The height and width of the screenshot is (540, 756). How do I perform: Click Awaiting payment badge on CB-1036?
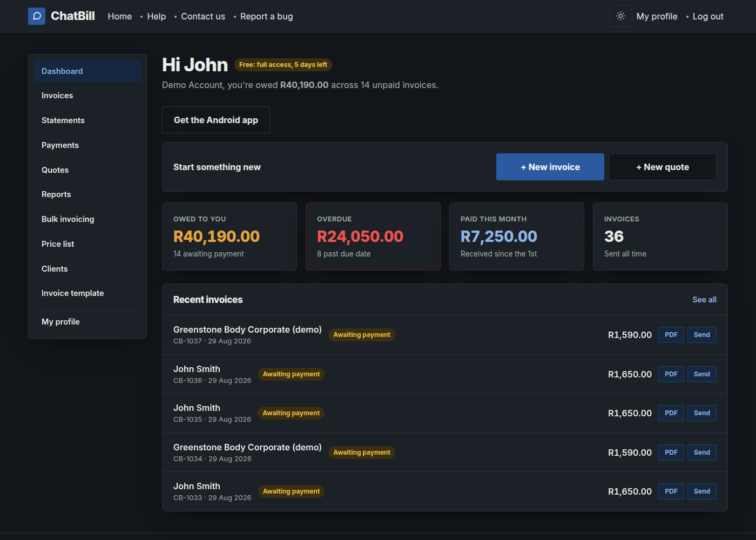(291, 374)
